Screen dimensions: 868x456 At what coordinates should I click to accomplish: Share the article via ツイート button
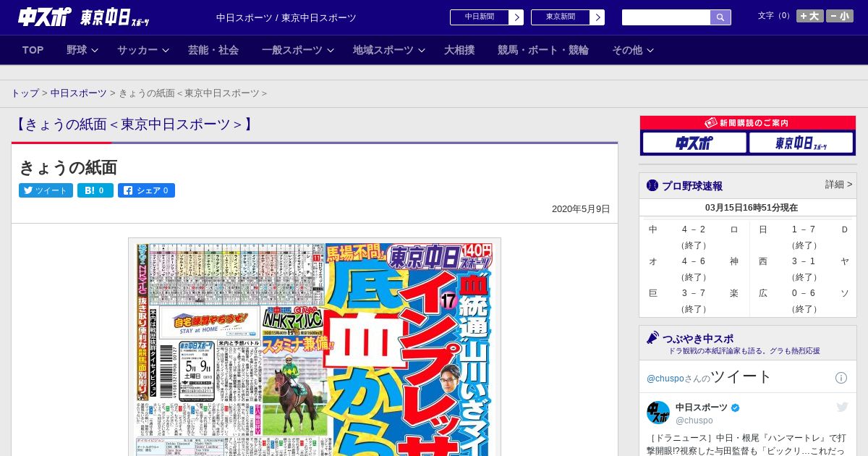point(46,190)
